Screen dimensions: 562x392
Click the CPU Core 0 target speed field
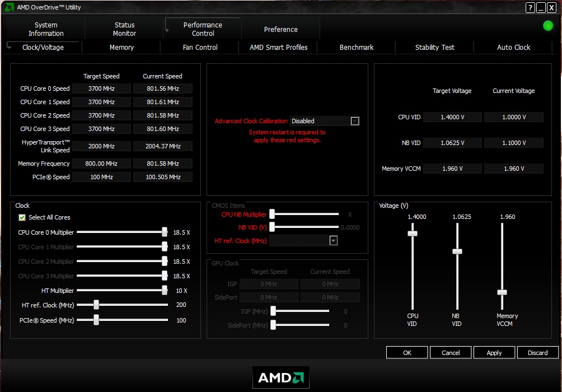[101, 88]
